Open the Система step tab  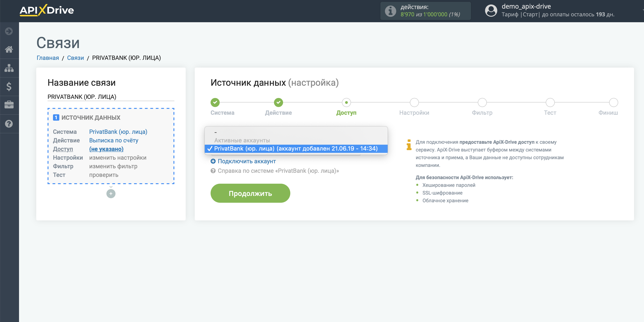tap(222, 113)
